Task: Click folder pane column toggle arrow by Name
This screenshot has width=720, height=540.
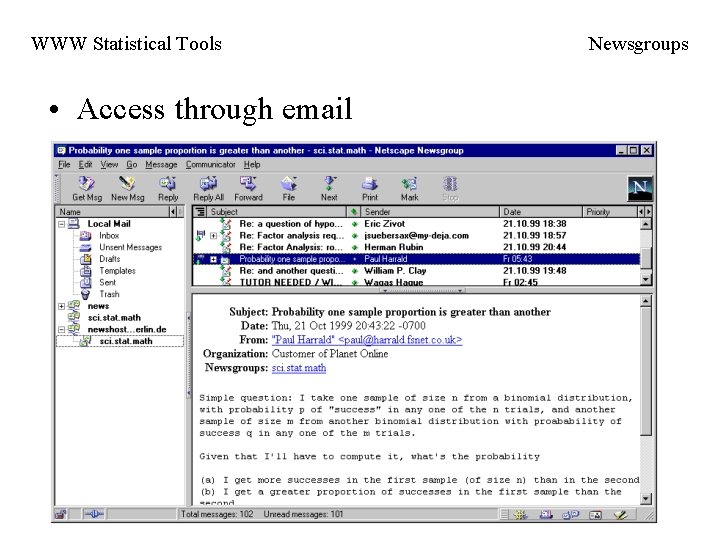Action: 173,212
